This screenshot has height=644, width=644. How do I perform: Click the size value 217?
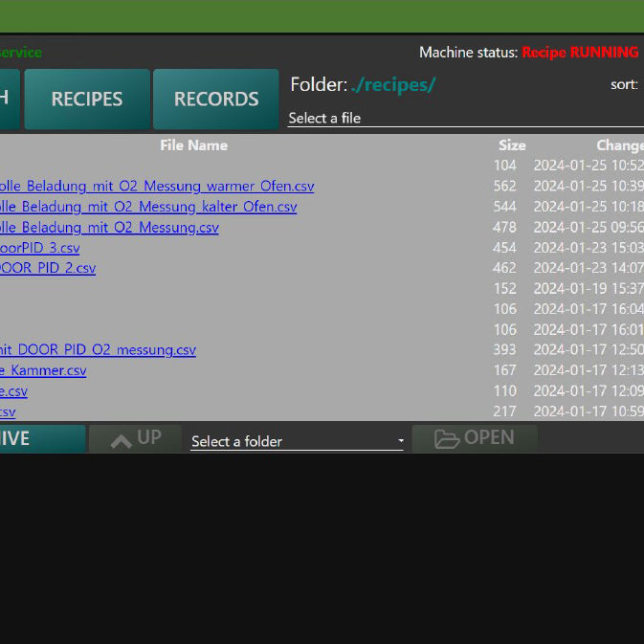[x=504, y=411]
